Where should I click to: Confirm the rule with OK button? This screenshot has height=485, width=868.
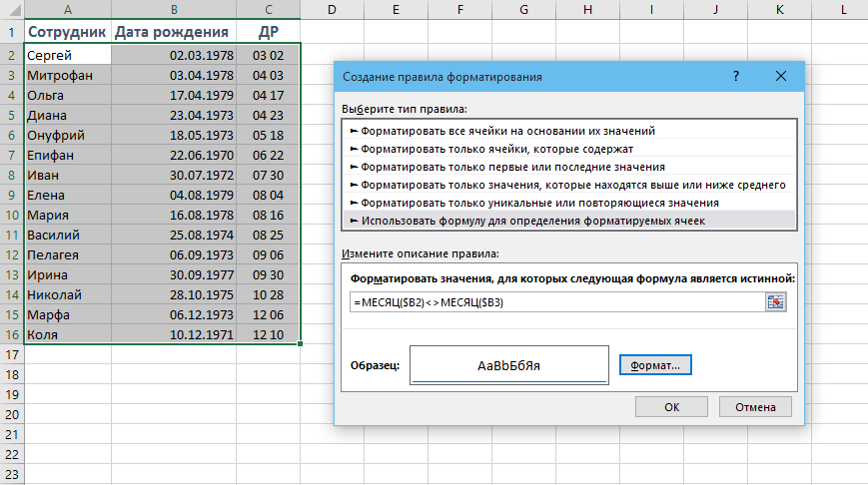[671, 406]
